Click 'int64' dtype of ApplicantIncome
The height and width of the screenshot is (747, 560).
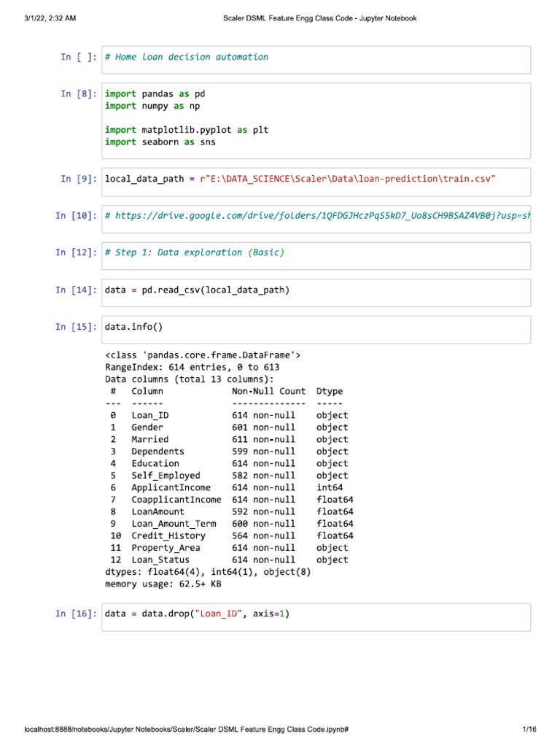pyautogui.click(x=330, y=488)
